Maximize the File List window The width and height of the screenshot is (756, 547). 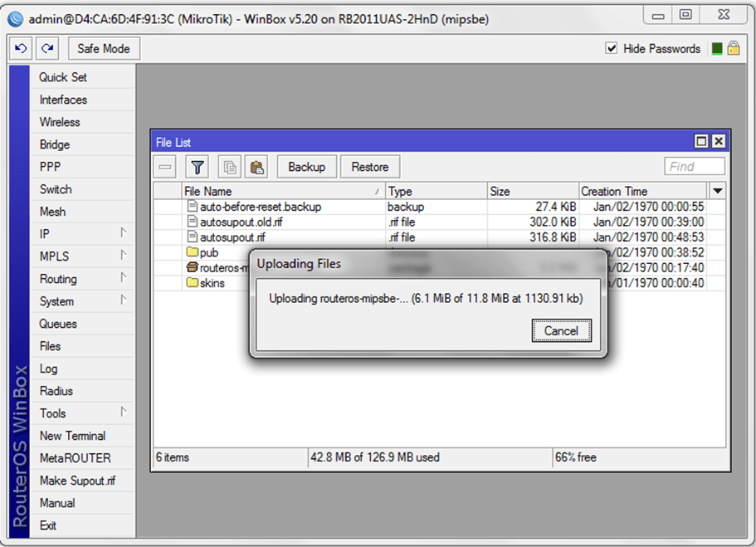tap(701, 141)
